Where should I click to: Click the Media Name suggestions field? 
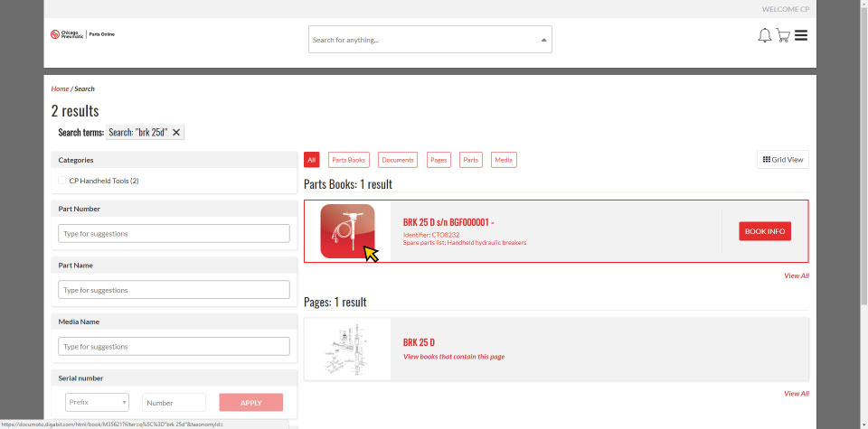tap(174, 346)
